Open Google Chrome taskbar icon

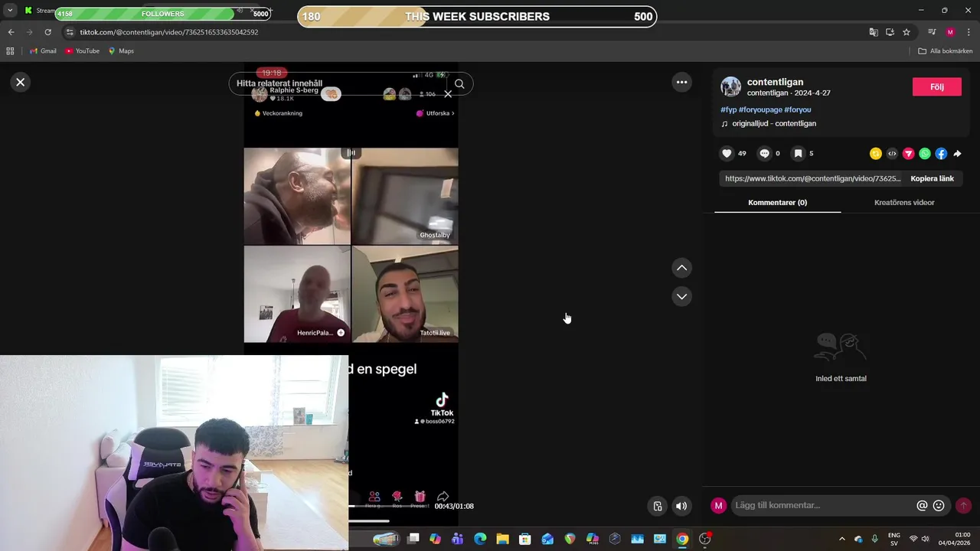click(x=682, y=539)
